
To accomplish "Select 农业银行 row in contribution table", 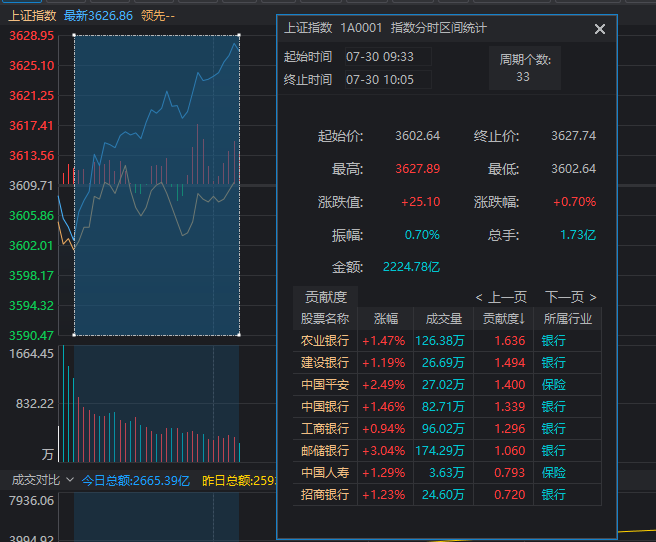I will [325, 341].
